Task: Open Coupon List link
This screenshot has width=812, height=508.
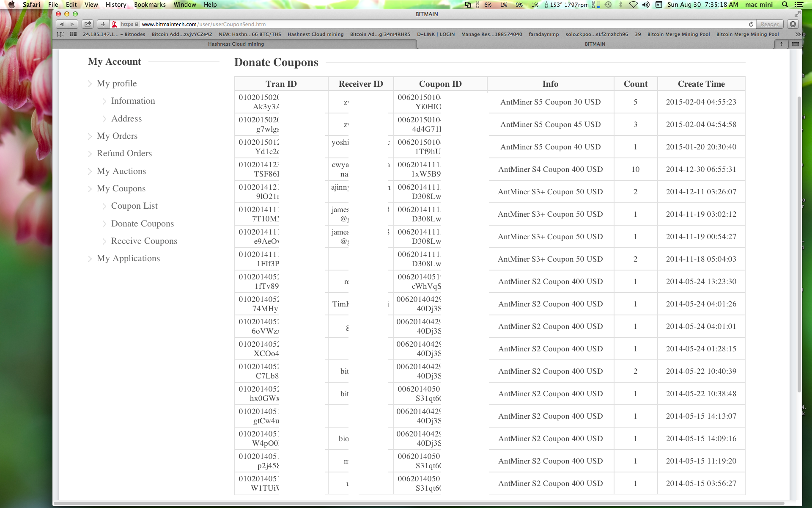Action: tap(134, 206)
